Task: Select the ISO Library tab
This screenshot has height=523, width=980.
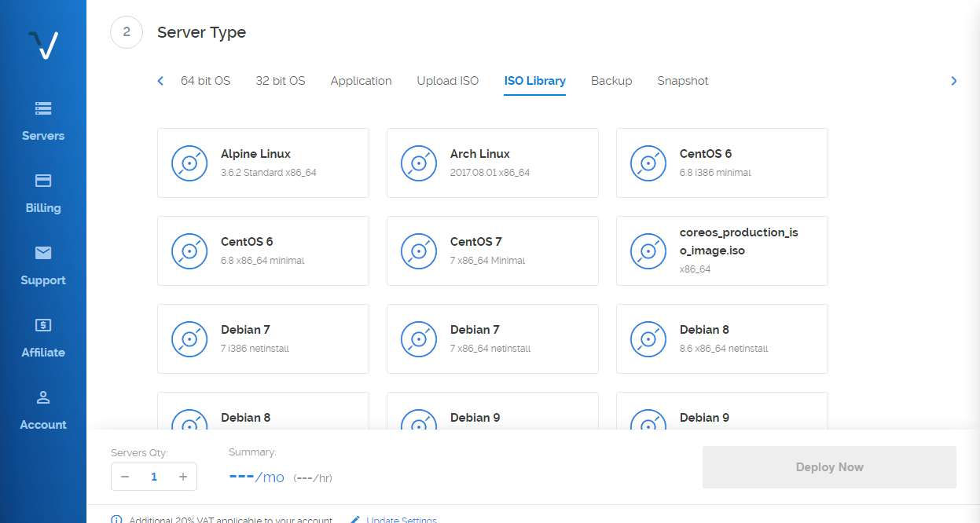Action: pos(535,81)
